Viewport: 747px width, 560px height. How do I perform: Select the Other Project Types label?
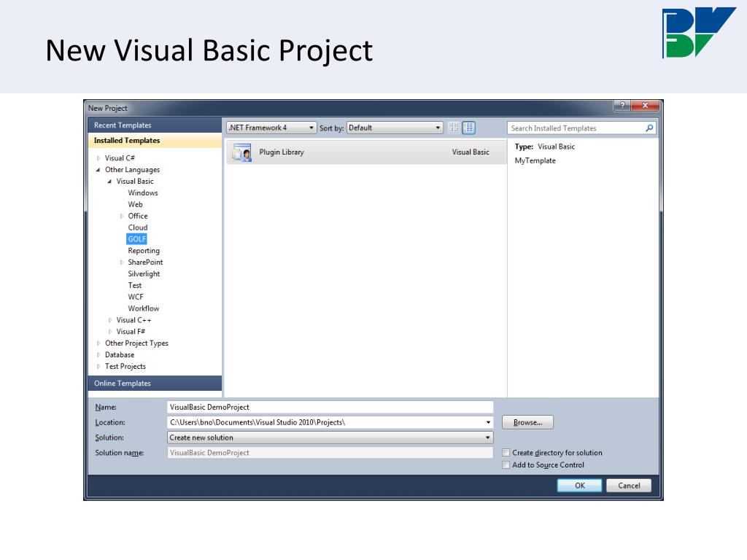tap(136, 343)
